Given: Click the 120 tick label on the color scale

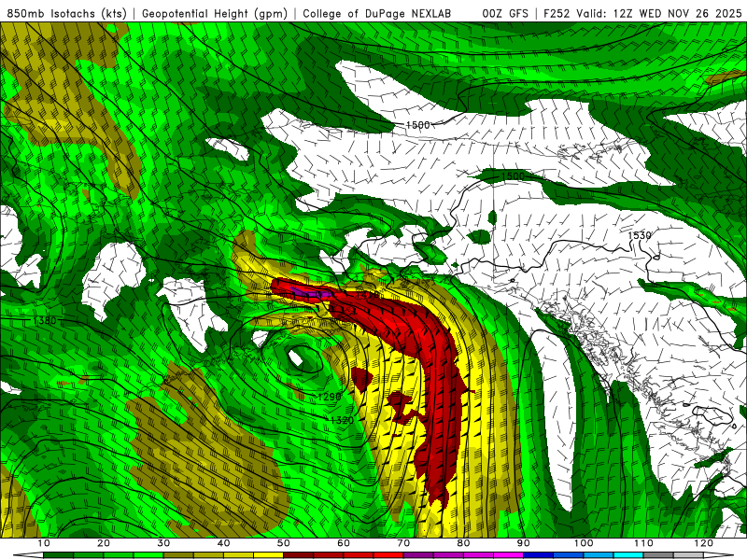Looking at the screenshot, I should (x=704, y=543).
